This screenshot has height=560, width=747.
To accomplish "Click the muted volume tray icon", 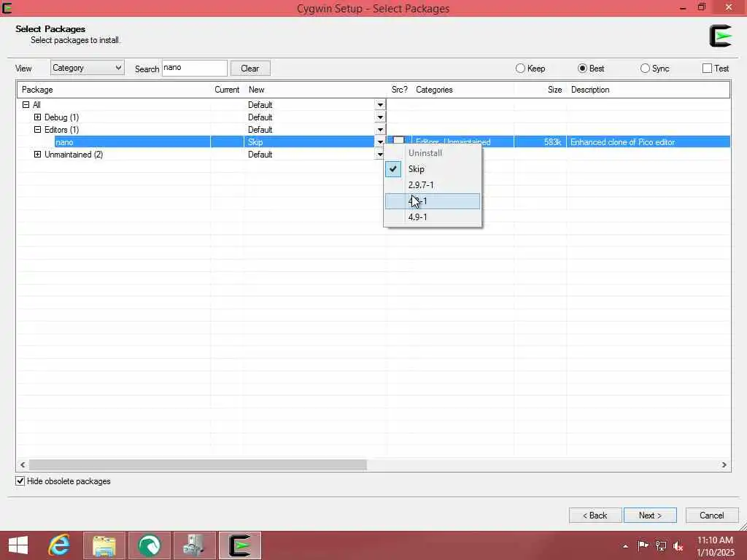I will [678, 546].
